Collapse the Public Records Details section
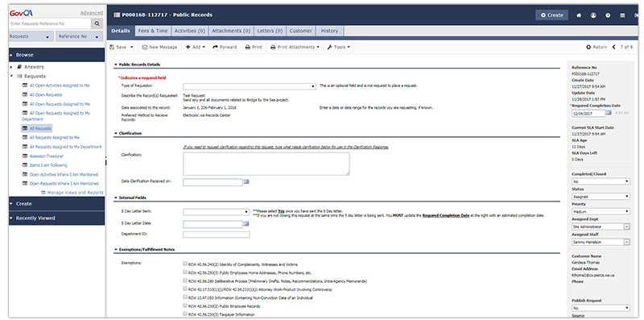Image resolution: width=644 pixels, height=320 pixels. (116, 64)
